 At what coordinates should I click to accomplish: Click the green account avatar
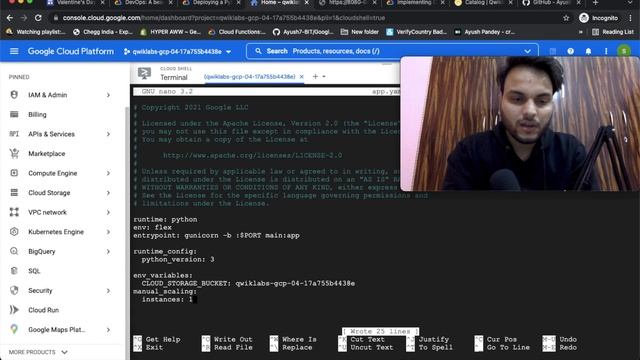(x=624, y=51)
